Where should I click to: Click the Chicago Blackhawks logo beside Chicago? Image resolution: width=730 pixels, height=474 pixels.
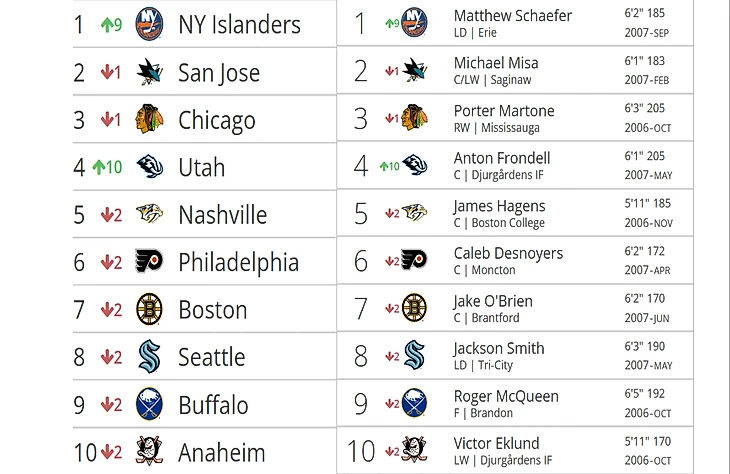click(x=148, y=120)
